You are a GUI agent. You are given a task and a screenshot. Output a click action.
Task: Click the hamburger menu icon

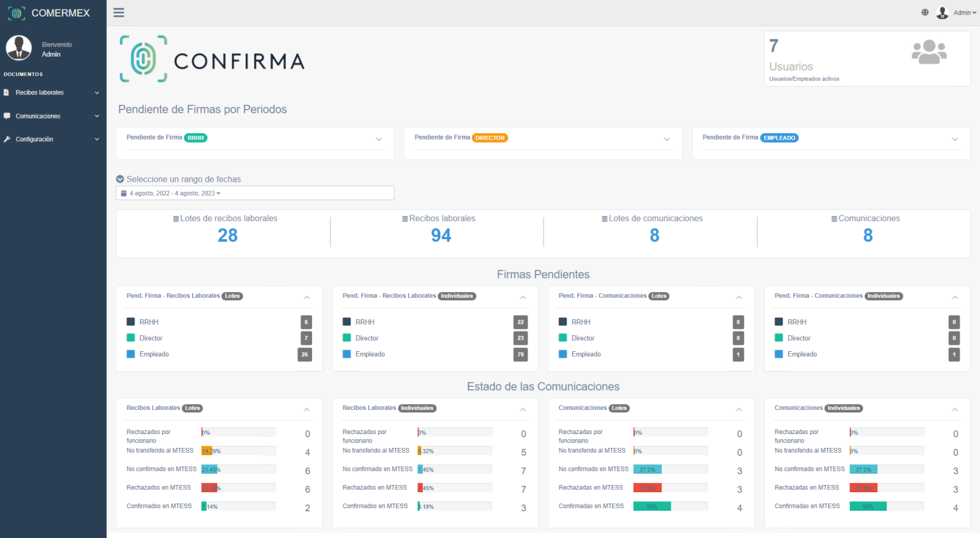119,13
